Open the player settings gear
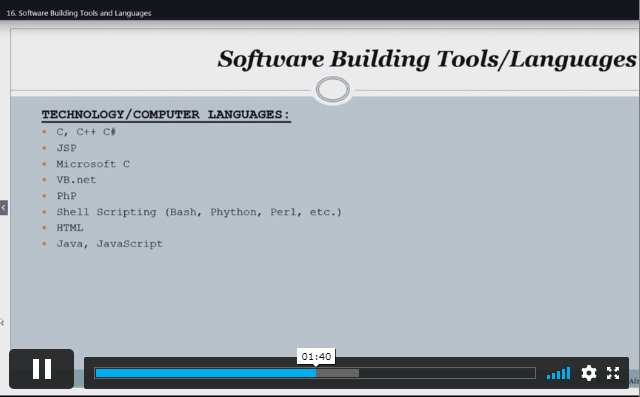Image resolution: width=640 pixels, height=397 pixels. pos(589,373)
